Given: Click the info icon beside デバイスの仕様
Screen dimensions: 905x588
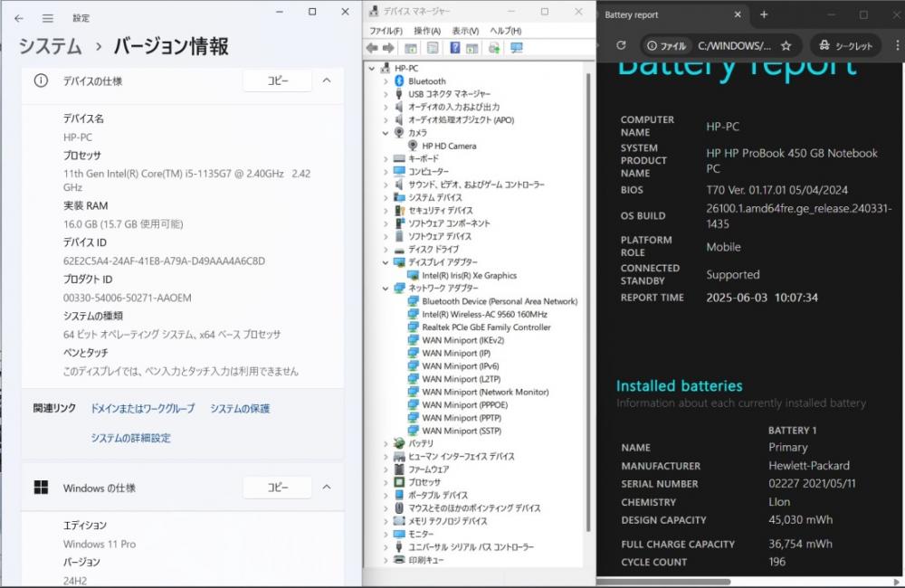Looking at the screenshot, I should click(x=41, y=81).
